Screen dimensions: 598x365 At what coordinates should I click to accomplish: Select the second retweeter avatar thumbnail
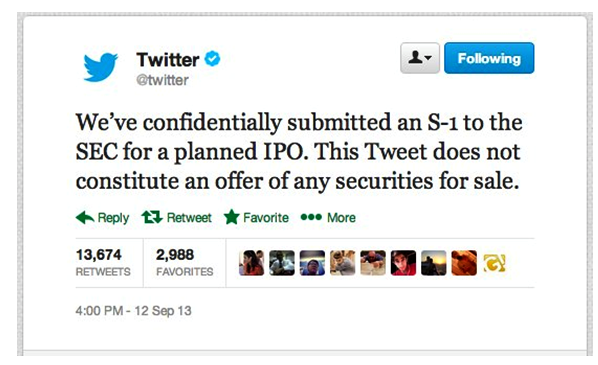(x=282, y=263)
